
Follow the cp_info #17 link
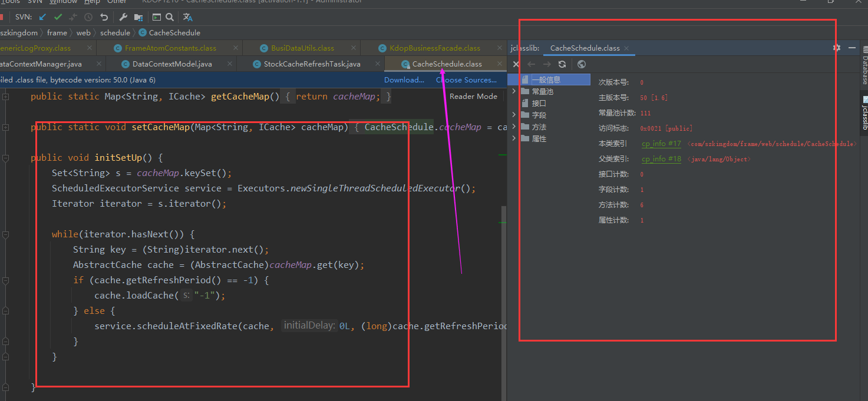pos(661,144)
